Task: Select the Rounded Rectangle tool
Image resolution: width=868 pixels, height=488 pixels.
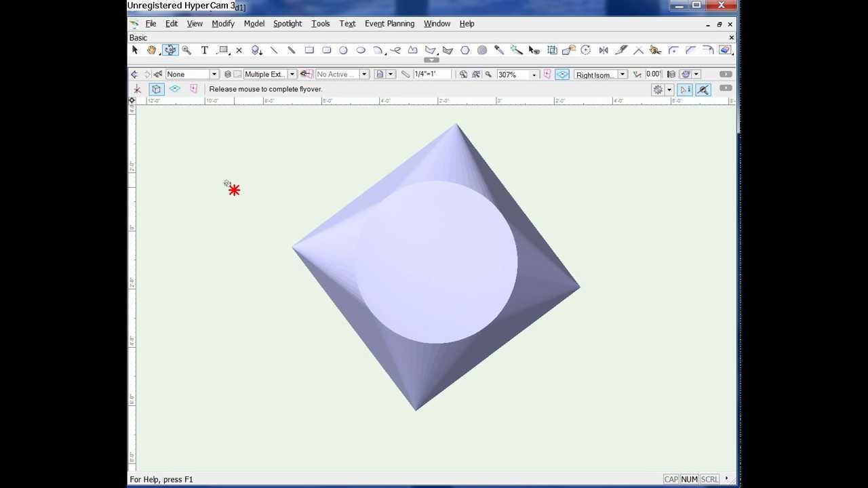Action: (326, 50)
